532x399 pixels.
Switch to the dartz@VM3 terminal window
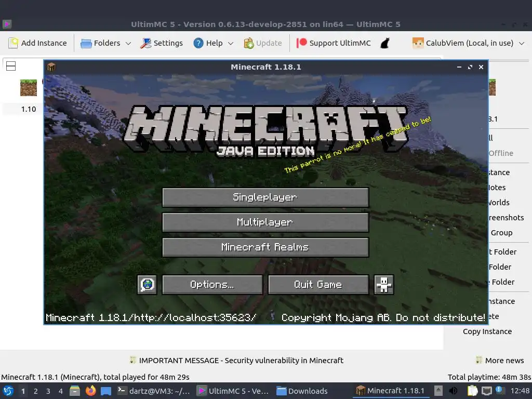(154, 391)
